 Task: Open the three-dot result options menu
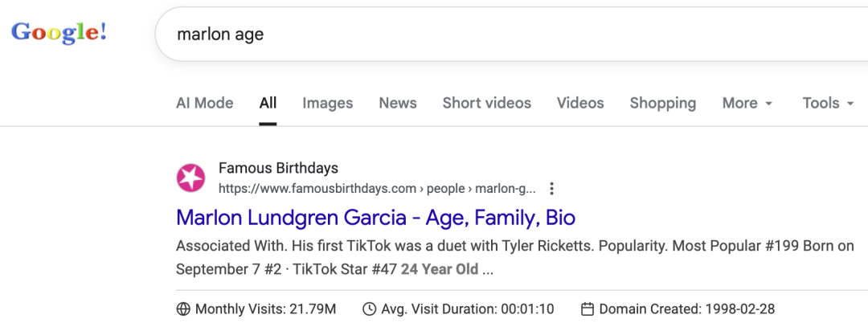[x=551, y=189]
